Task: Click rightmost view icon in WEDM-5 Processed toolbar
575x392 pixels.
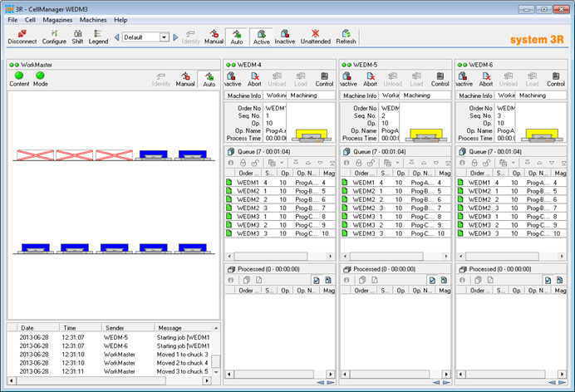Action: (x=444, y=280)
